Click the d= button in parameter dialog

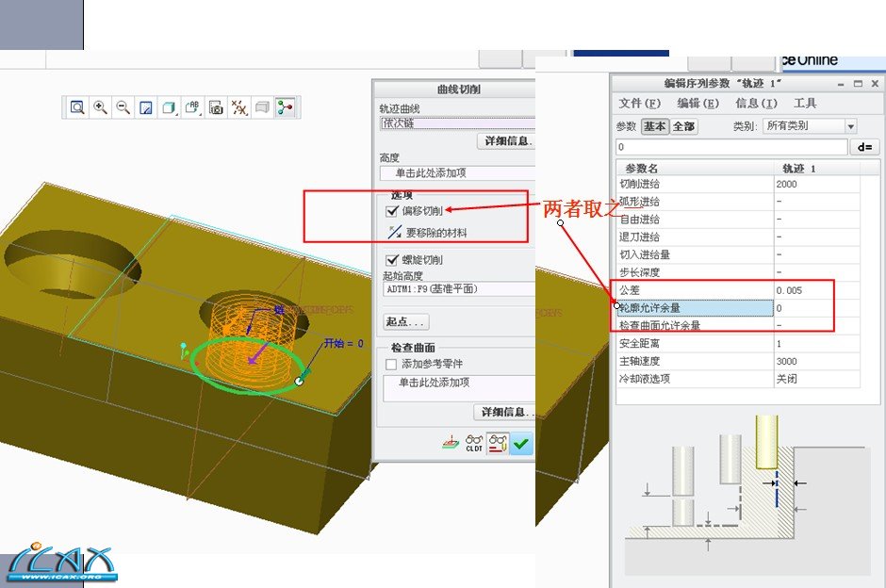(x=864, y=147)
